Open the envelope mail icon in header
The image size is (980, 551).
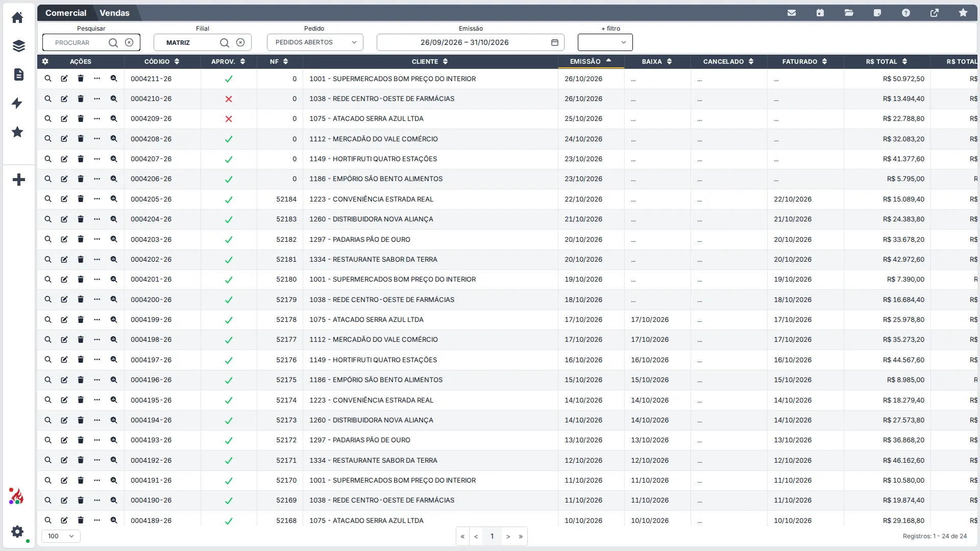coord(792,13)
